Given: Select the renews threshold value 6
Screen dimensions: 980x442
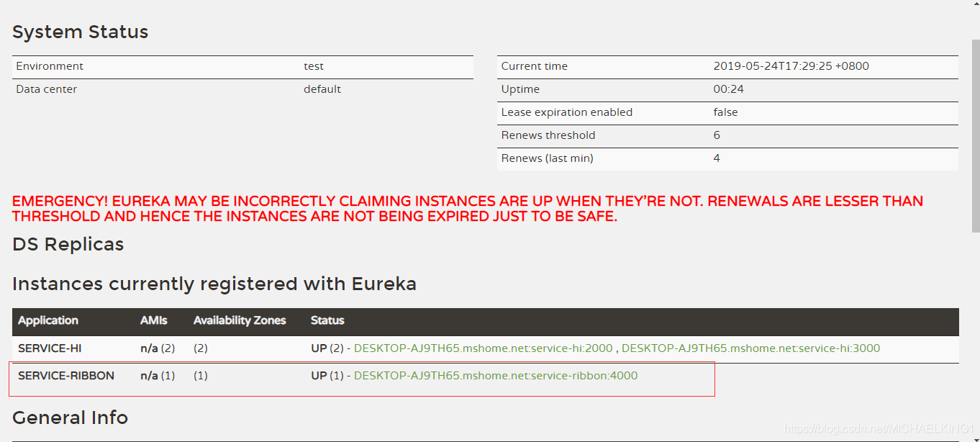Looking at the screenshot, I should pyautogui.click(x=717, y=135).
